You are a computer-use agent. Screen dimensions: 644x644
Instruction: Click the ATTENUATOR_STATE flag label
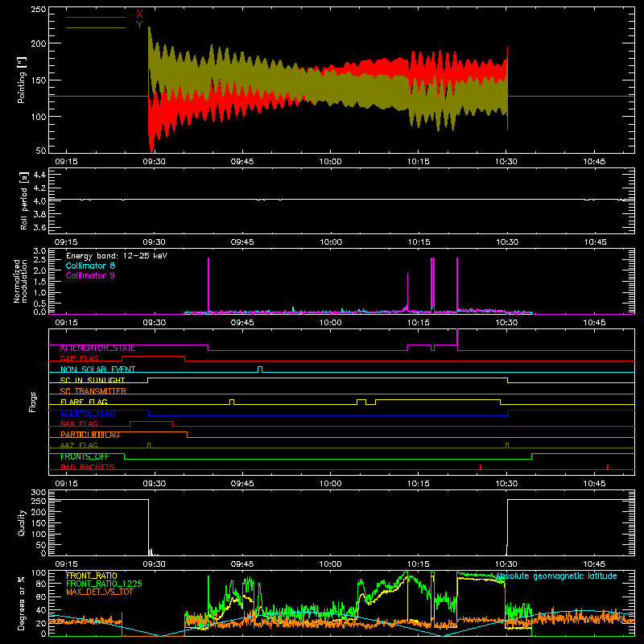pyautogui.click(x=97, y=349)
